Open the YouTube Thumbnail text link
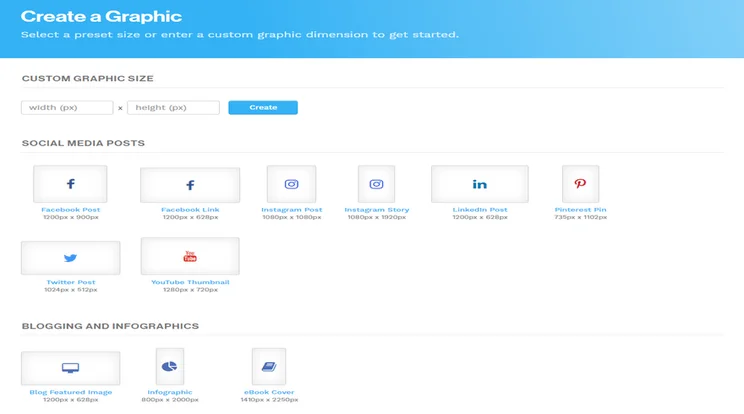The height and width of the screenshot is (414, 744). coord(190,282)
